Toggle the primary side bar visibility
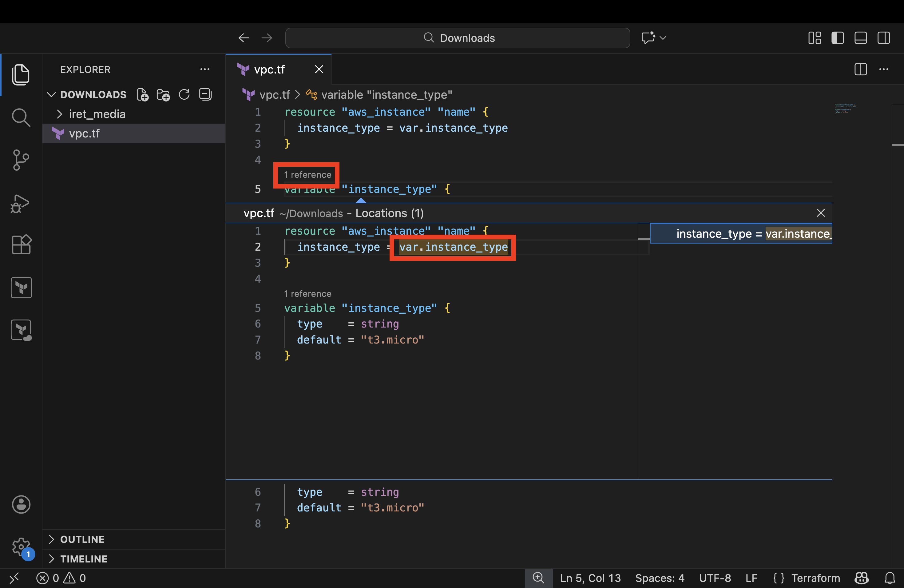The width and height of the screenshot is (904, 588). point(838,38)
